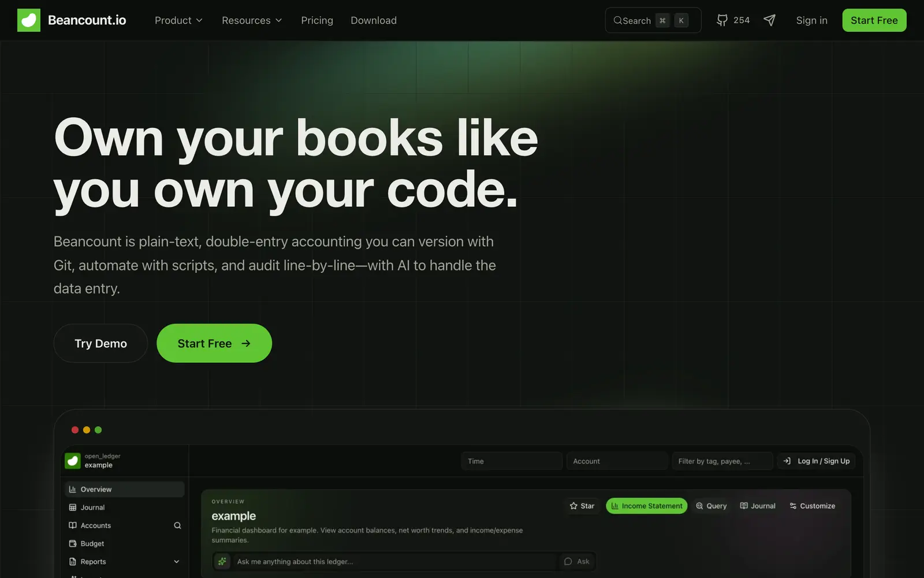Screen dimensions: 924x578
Task: Click Sign in link
Action: [x=811, y=20]
